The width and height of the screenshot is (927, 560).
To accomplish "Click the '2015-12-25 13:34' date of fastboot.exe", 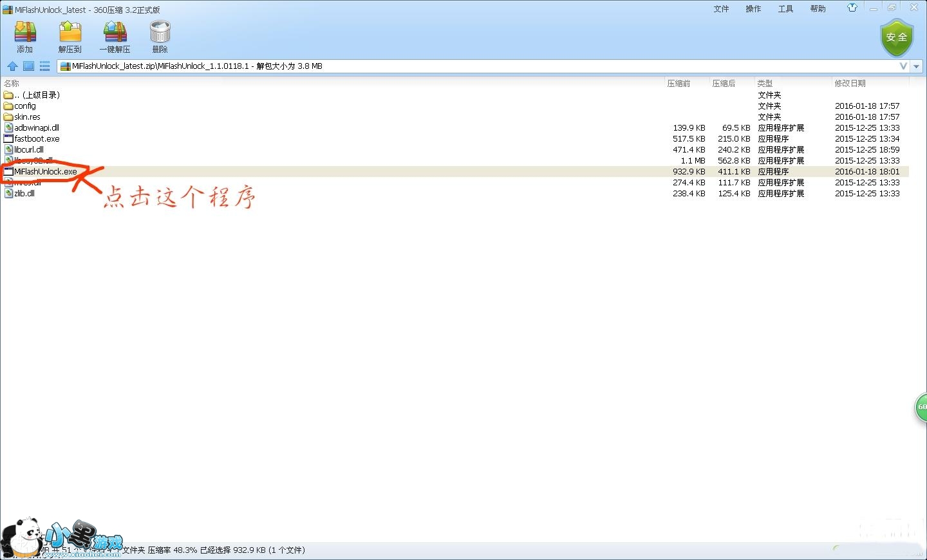I will coord(867,139).
